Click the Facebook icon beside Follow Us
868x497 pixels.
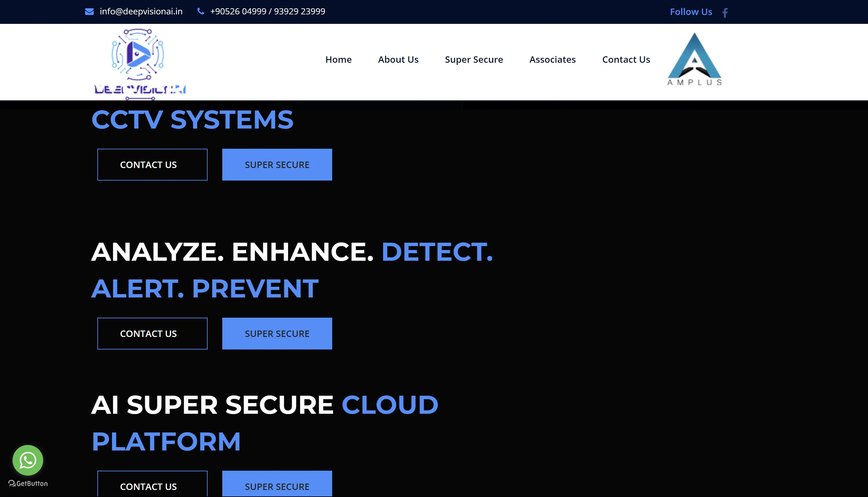(725, 13)
